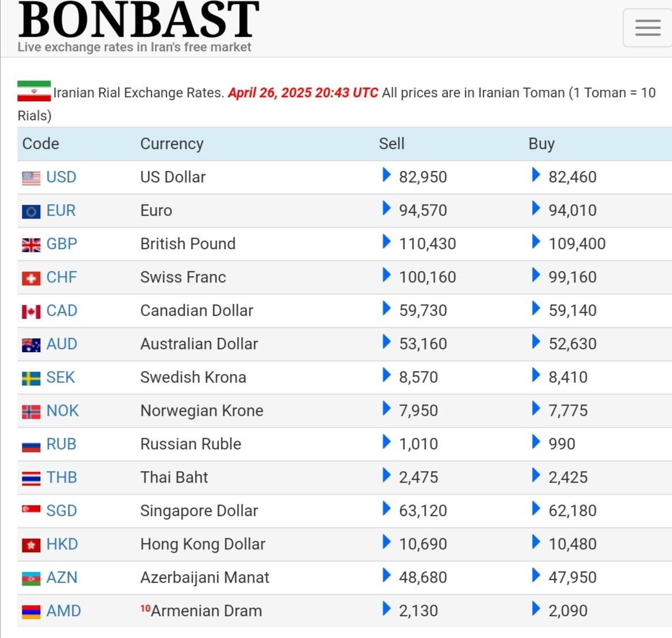Click the blue arrow beside CAD buy 59,140
The image size is (672, 638).
pyautogui.click(x=536, y=308)
